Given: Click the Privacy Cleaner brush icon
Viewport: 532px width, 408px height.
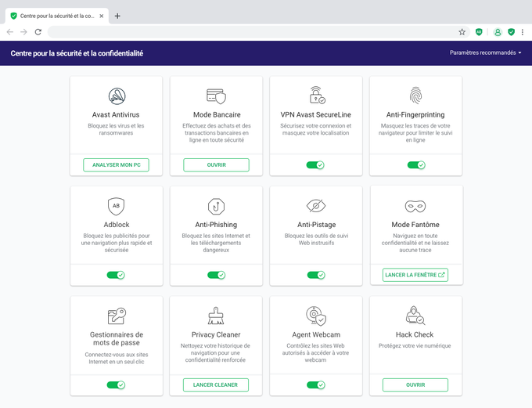Looking at the screenshot, I should pyautogui.click(x=216, y=316).
